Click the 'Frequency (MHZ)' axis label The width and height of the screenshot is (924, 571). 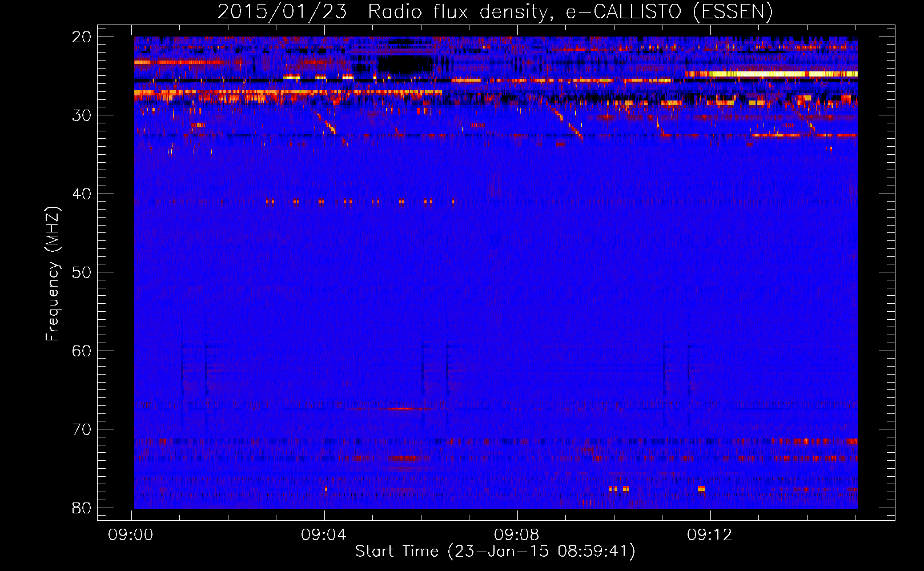(x=53, y=274)
